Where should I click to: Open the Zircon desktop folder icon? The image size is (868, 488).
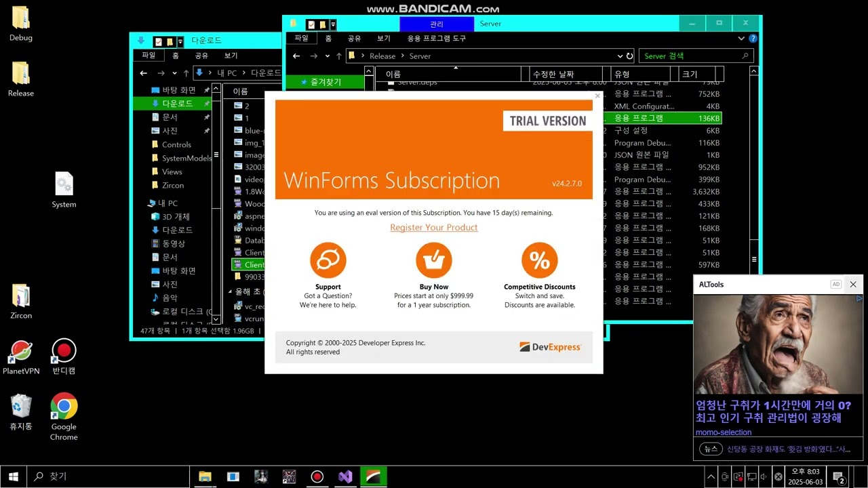coord(21,302)
